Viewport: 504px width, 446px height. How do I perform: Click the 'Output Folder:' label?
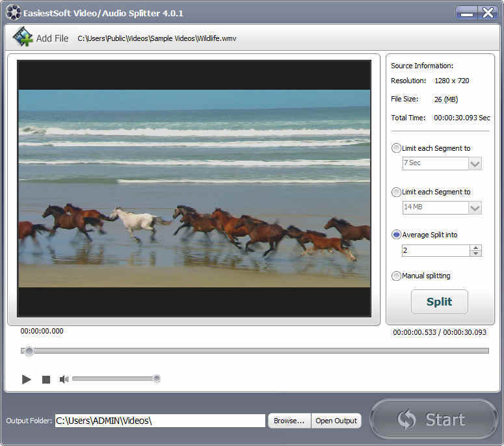coord(29,421)
